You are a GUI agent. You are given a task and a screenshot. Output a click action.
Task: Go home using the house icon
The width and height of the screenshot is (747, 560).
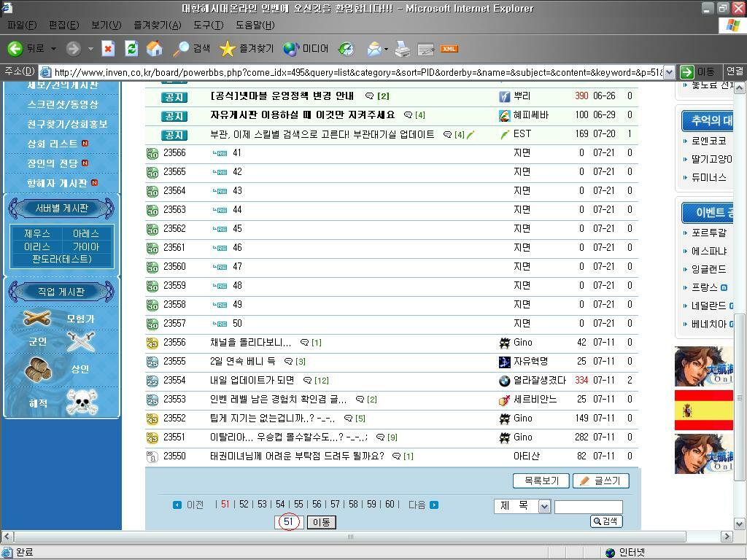click(154, 49)
